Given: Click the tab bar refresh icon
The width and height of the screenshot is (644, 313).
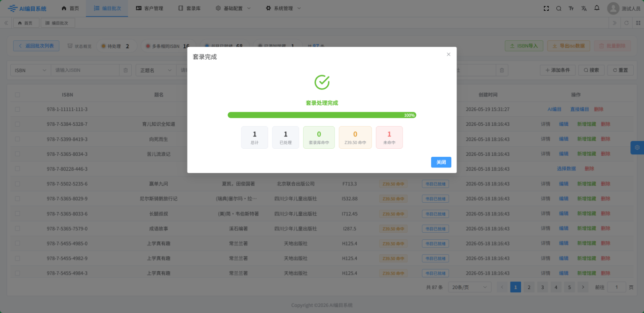Looking at the screenshot, I should point(626,23).
